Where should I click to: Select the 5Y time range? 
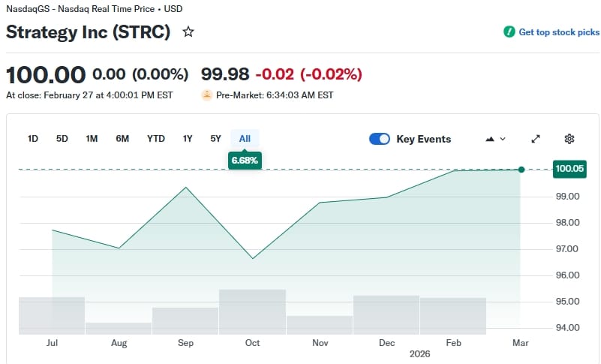point(215,139)
